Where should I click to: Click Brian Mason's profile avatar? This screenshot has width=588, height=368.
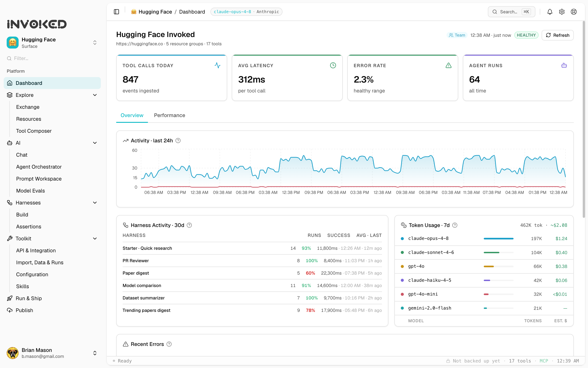[13, 353]
